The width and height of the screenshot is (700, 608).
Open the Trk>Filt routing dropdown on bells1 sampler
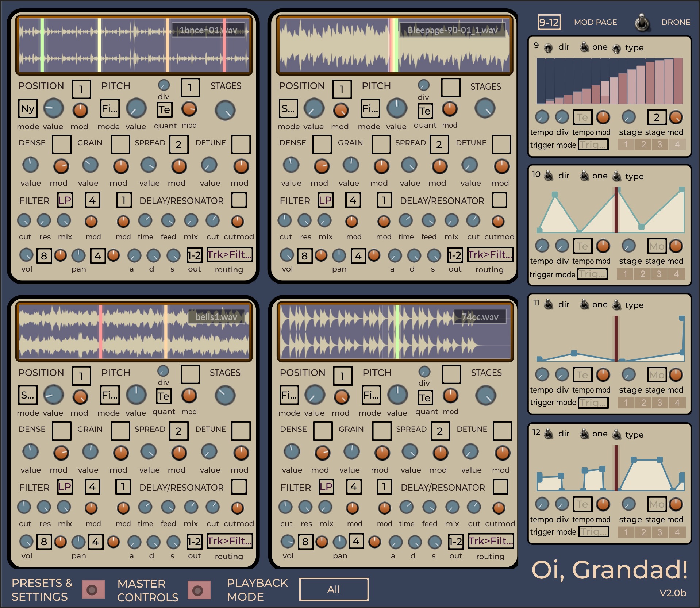coord(230,541)
